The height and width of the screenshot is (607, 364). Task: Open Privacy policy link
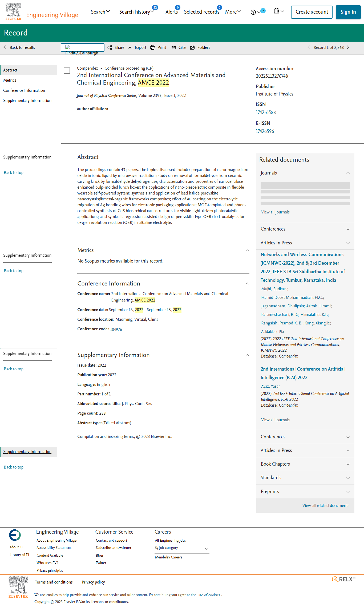pyautogui.click(x=93, y=582)
